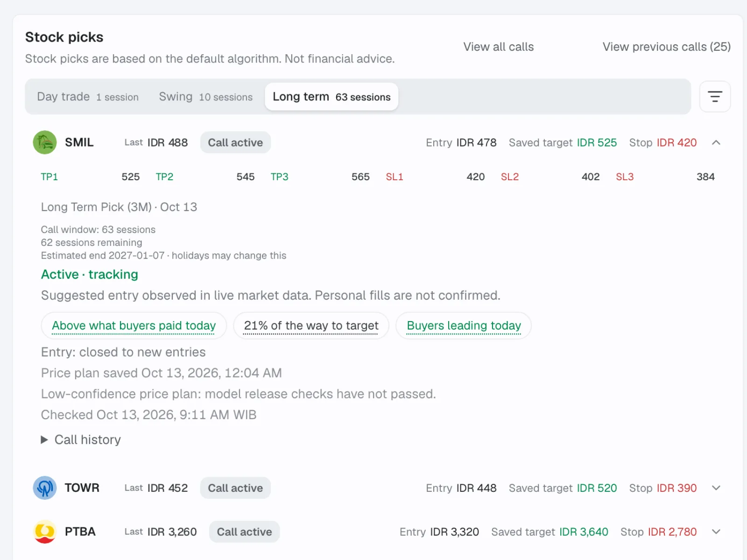
Task: Open the View all calls link
Action: 499,47
